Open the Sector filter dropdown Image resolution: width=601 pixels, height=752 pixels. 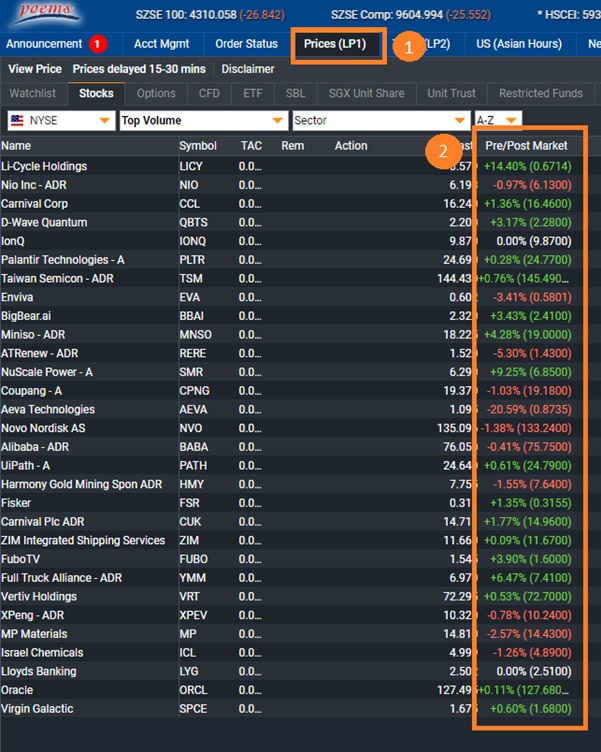click(381, 120)
